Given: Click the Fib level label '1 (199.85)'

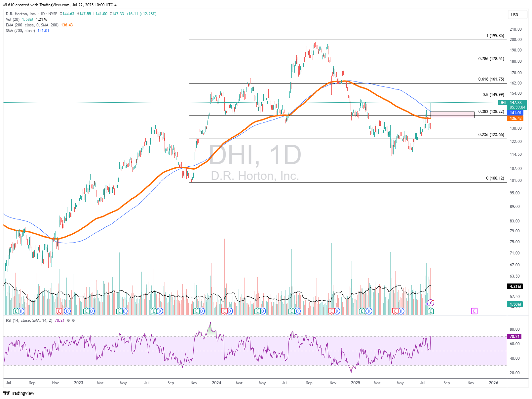Looking at the screenshot, I should point(495,36).
